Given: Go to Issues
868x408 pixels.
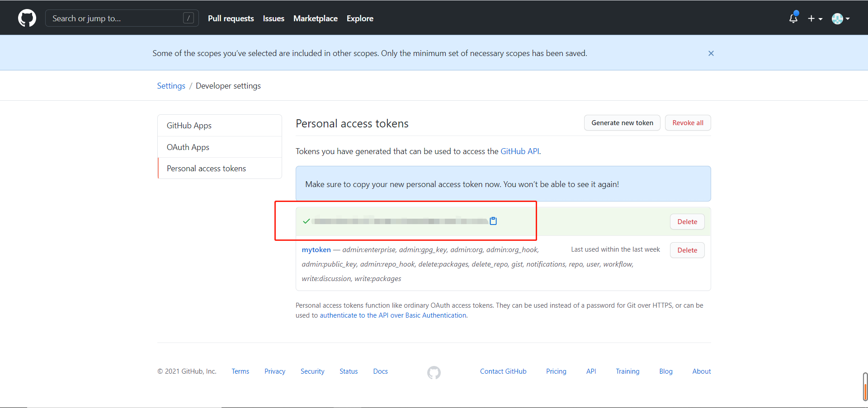Looking at the screenshot, I should click(x=274, y=19).
